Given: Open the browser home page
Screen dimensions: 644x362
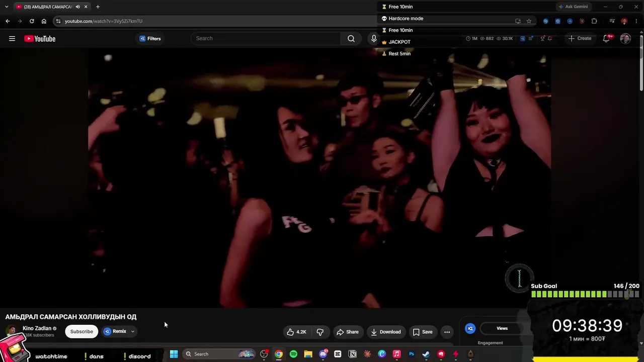Looking at the screenshot, I should (x=44, y=21).
